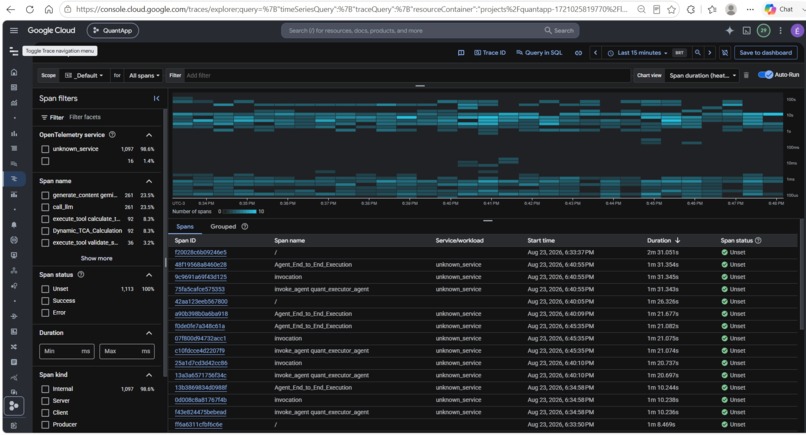Delete chart view trash icon
The height and width of the screenshot is (435, 806).
click(x=746, y=75)
